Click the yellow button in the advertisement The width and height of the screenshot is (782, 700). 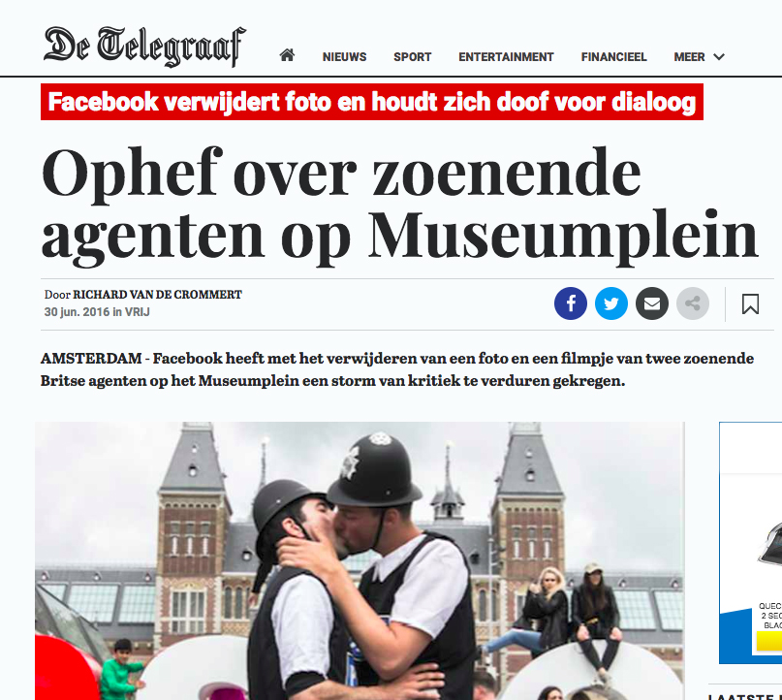coord(769,641)
